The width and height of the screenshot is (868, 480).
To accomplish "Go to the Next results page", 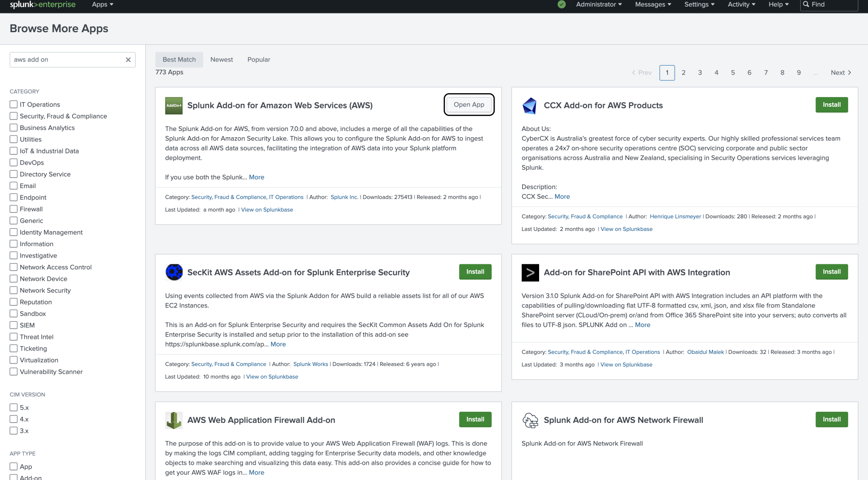I will [x=840, y=73].
